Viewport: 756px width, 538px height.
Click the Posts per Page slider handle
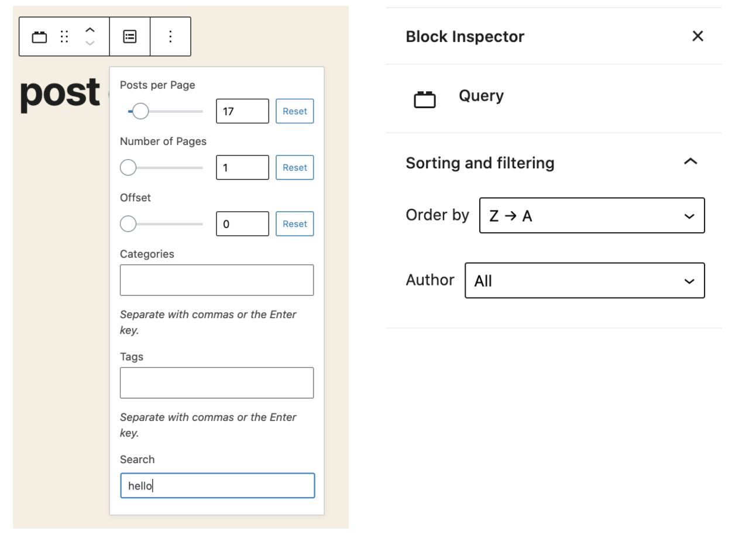(140, 111)
